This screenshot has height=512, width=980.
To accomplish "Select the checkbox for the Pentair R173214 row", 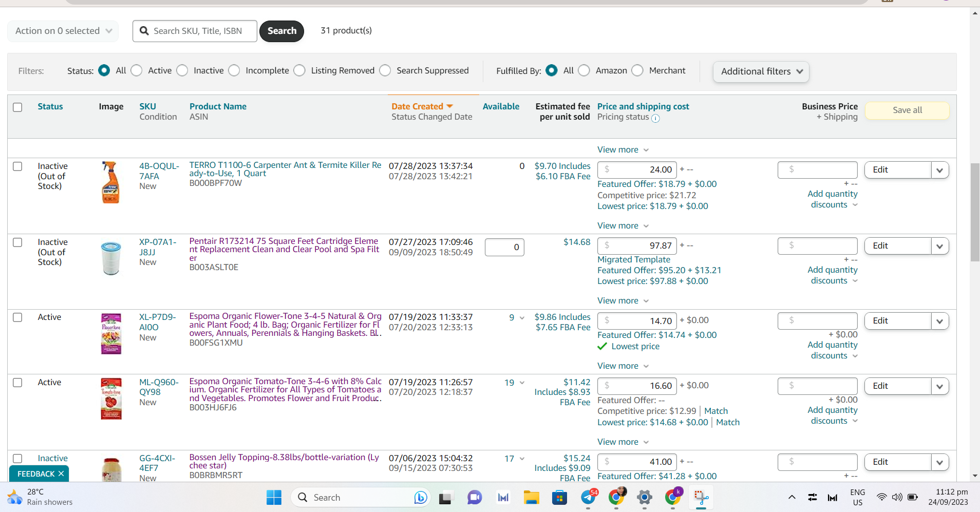I will (17, 242).
